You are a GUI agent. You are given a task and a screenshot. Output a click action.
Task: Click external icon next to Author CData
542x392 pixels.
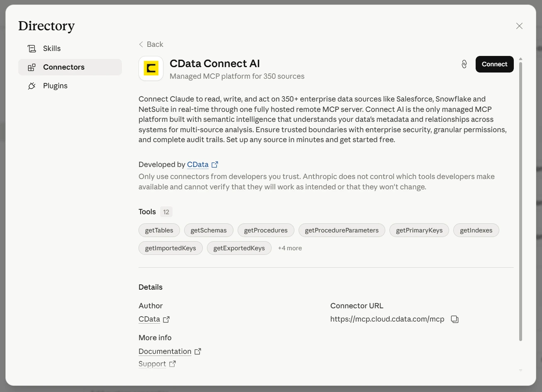coord(166,319)
